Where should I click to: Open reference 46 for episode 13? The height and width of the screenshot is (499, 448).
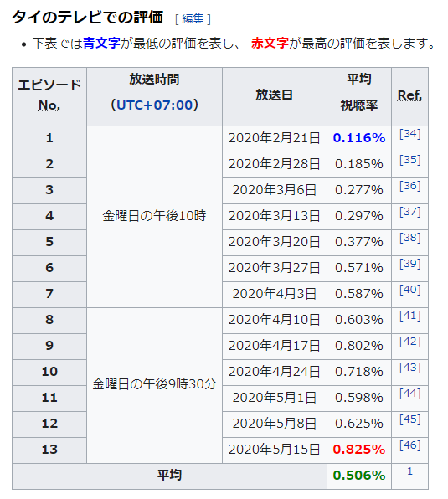[x=409, y=445]
